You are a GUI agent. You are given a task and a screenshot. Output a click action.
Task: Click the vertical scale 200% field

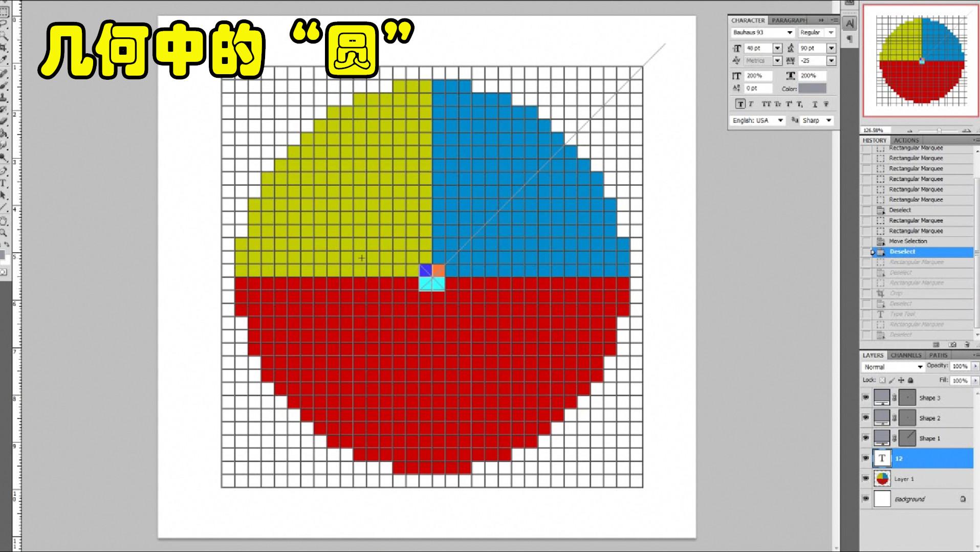point(758,76)
